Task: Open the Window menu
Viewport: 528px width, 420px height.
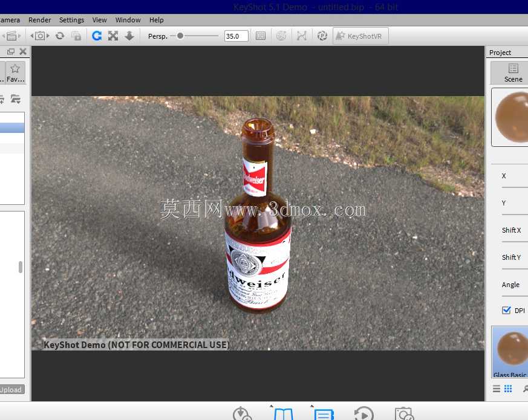Action: (128, 20)
